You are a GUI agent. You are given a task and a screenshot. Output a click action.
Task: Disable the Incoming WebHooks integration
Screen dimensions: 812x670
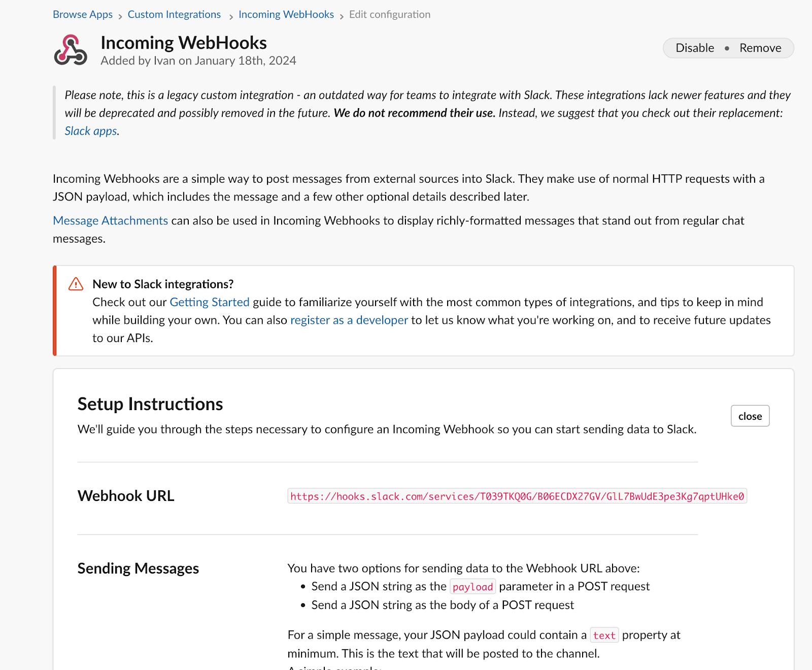coord(695,48)
